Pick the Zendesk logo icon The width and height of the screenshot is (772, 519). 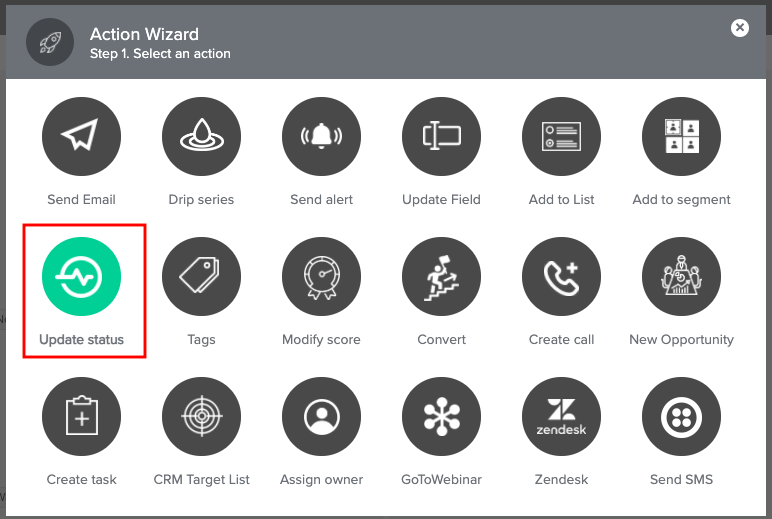click(562, 416)
